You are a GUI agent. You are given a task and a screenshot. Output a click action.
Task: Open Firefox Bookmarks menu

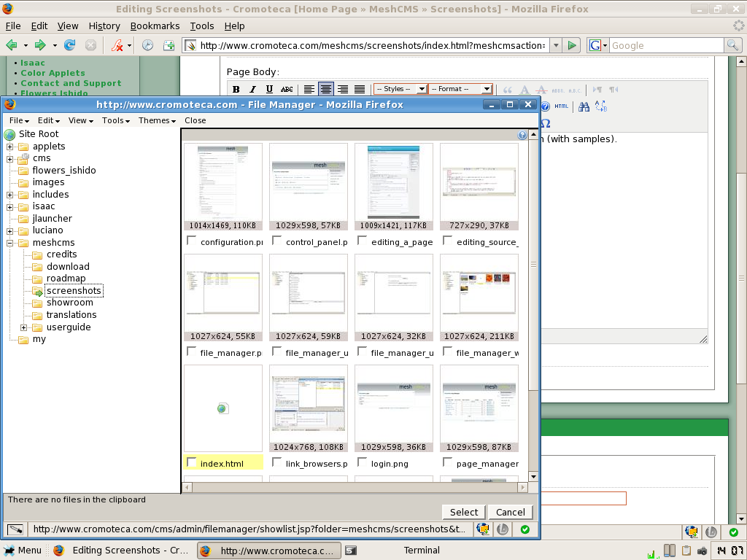click(x=155, y=26)
